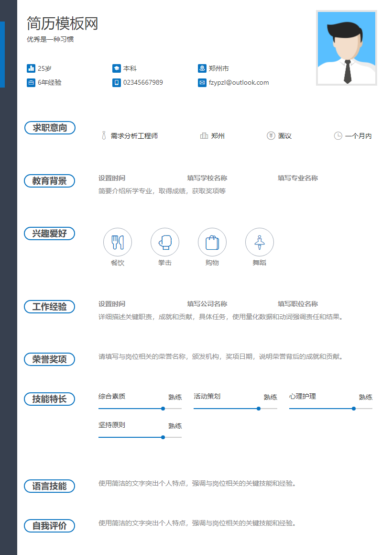
Task: Click the building icon next to 郑州
Action: [x=204, y=136]
